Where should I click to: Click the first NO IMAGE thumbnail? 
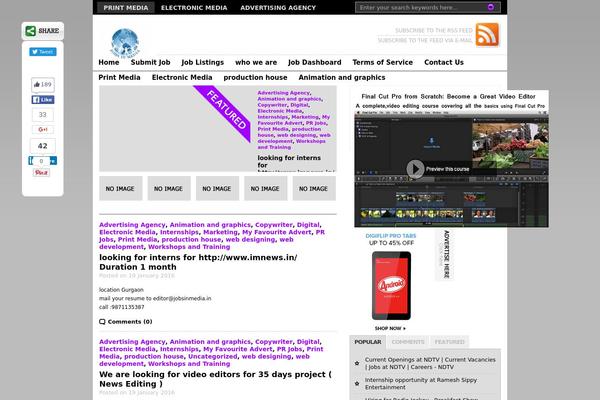click(120, 188)
